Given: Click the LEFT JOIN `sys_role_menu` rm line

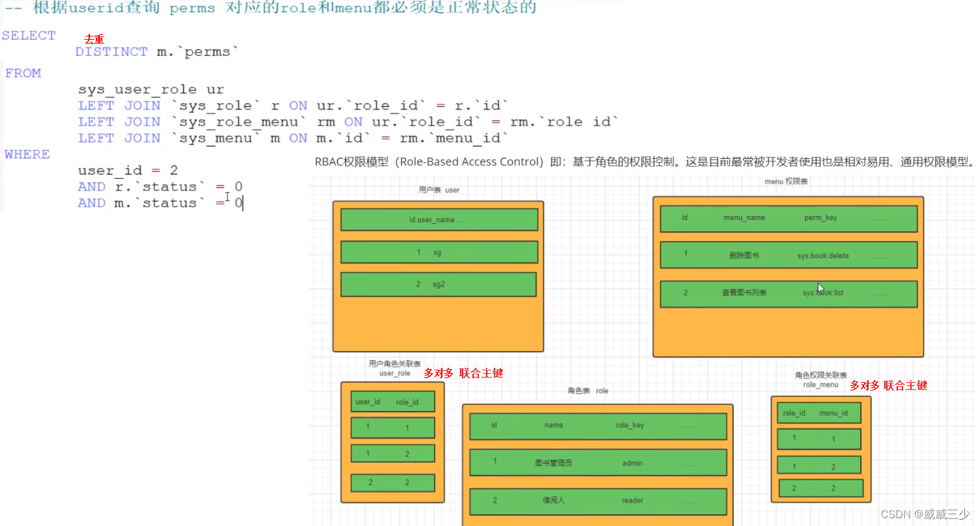Looking at the screenshot, I should click(348, 122).
